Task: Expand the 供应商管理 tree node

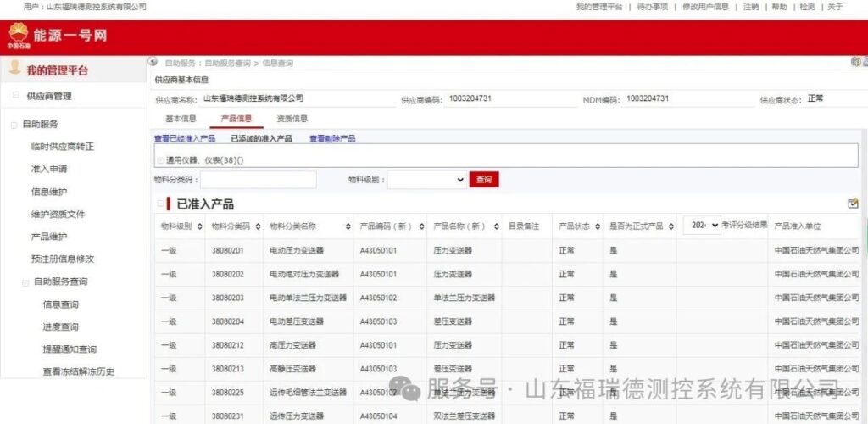Action: tap(15, 96)
